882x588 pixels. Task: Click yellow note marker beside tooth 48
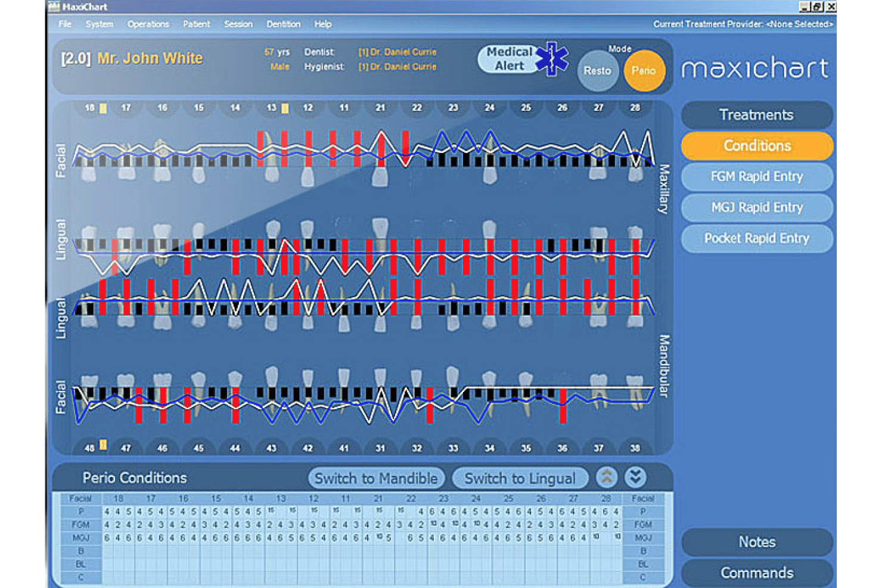point(103,444)
